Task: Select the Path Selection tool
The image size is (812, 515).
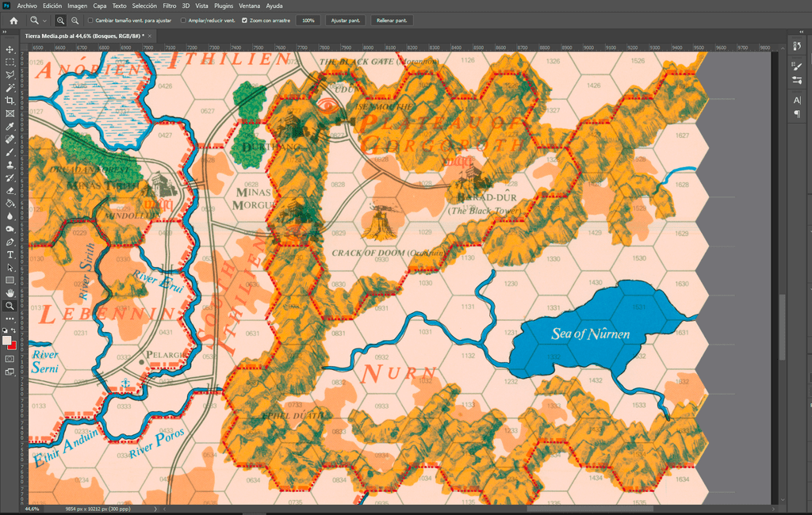Action: click(10, 268)
